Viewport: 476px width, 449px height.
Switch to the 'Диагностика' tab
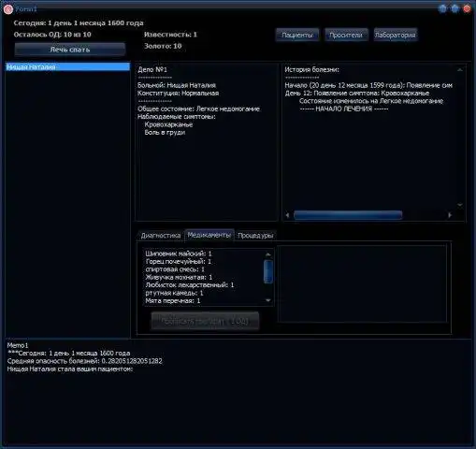point(161,236)
